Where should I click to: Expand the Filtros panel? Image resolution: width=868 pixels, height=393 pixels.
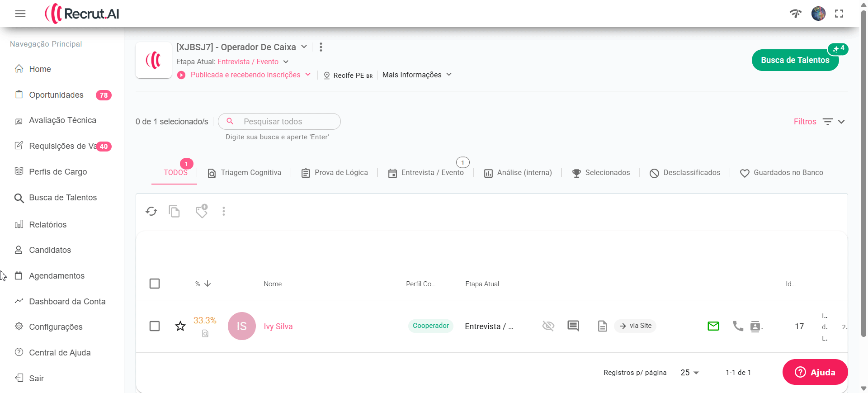819,122
